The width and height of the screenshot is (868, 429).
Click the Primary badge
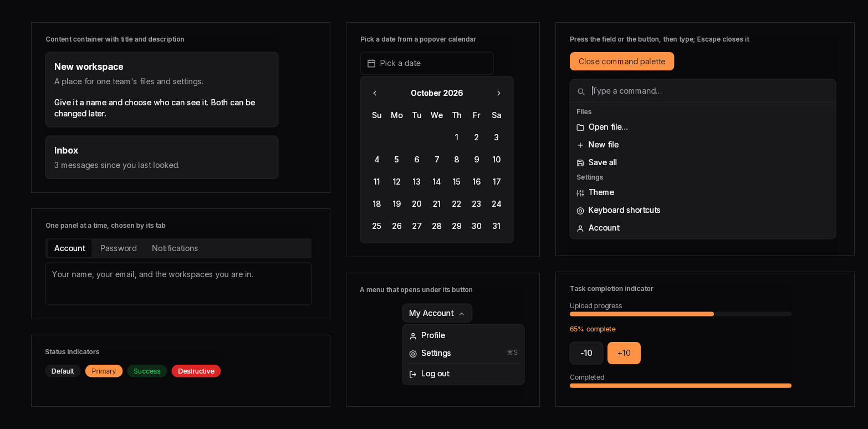(104, 371)
